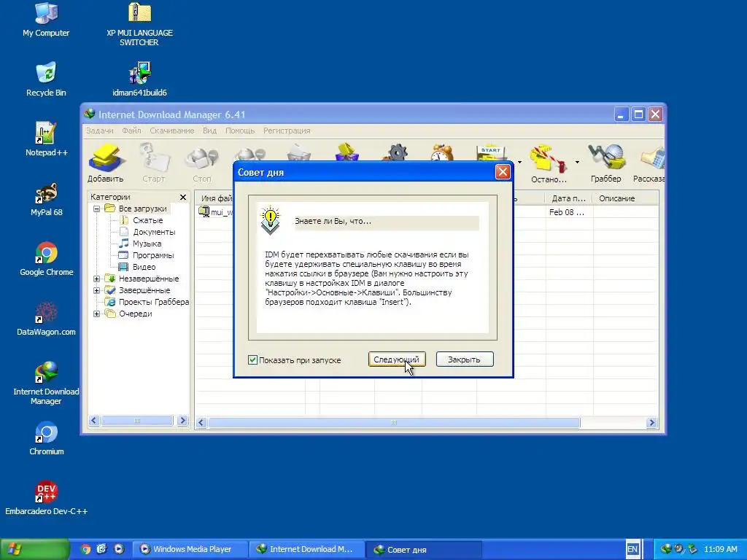Open Google Chrome desktop shortcut
The image size is (747, 560).
[46, 259]
